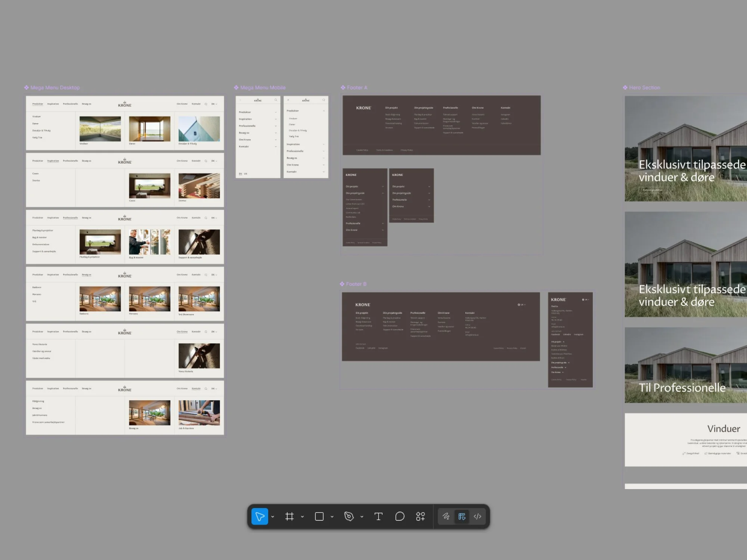This screenshot has width=747, height=560.
Task: Open Move tool options dropdown
Action: tap(273, 517)
